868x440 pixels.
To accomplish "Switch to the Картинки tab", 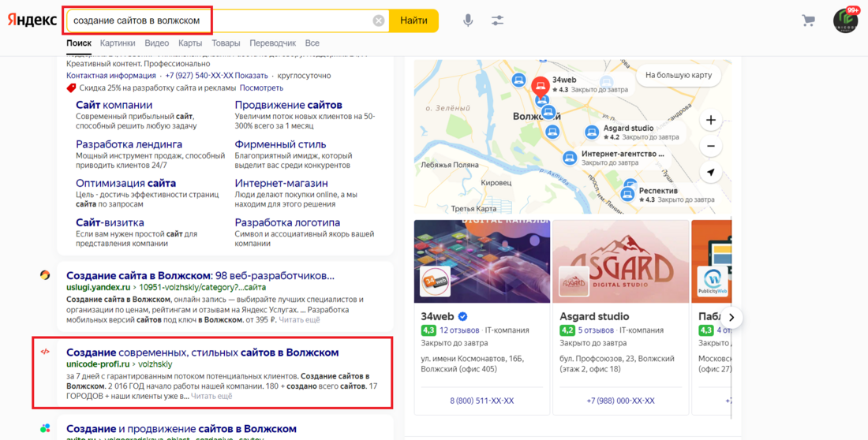I will point(118,43).
